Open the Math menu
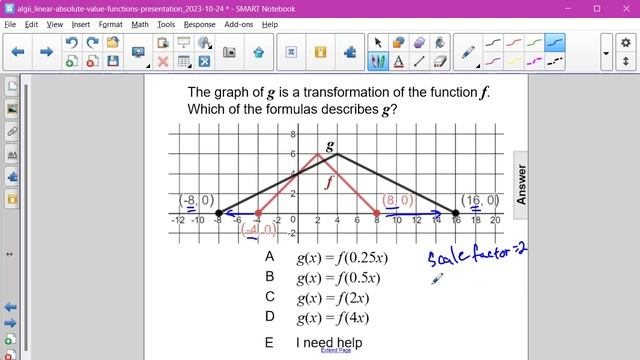 [x=140, y=24]
